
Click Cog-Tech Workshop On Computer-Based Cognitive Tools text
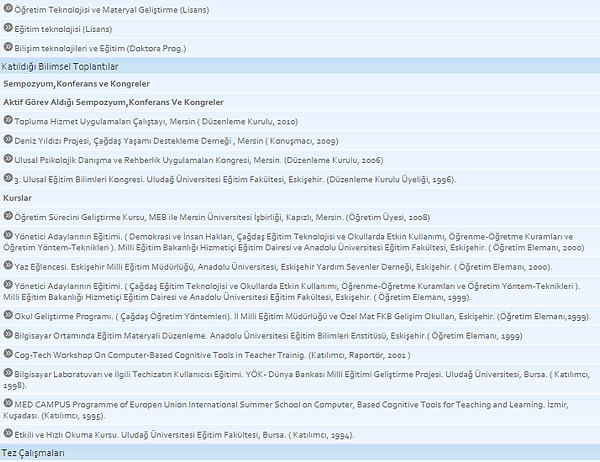(212, 355)
